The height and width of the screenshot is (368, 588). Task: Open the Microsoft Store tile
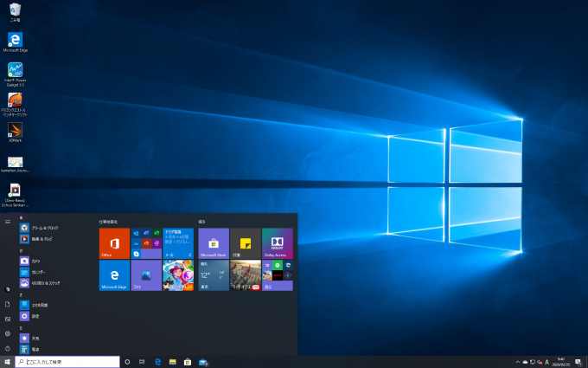coord(214,243)
